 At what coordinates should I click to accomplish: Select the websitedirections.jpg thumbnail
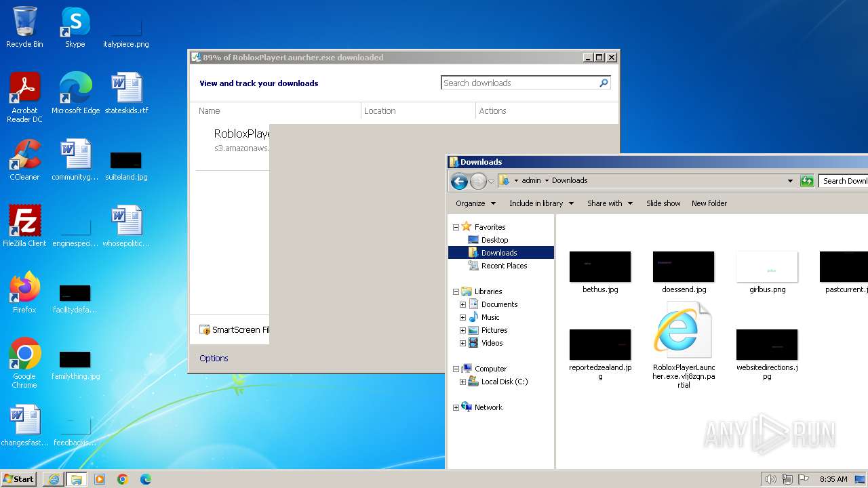(x=767, y=346)
